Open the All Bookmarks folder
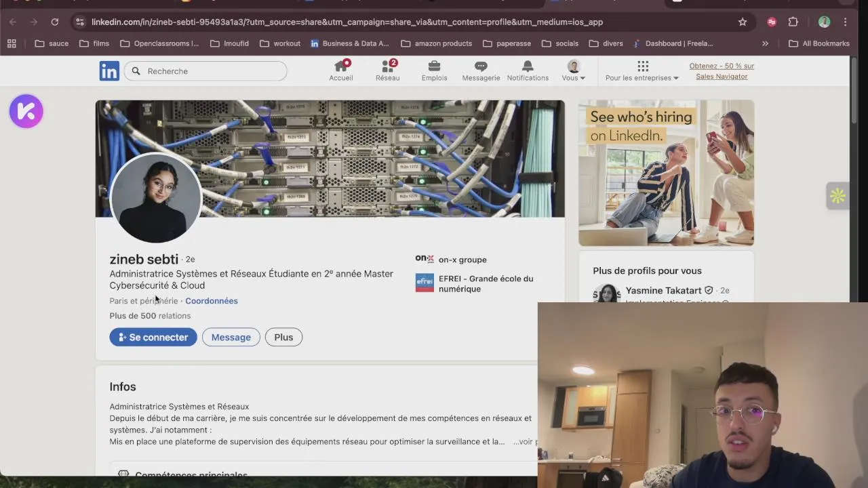868x488 pixels. [x=818, y=43]
